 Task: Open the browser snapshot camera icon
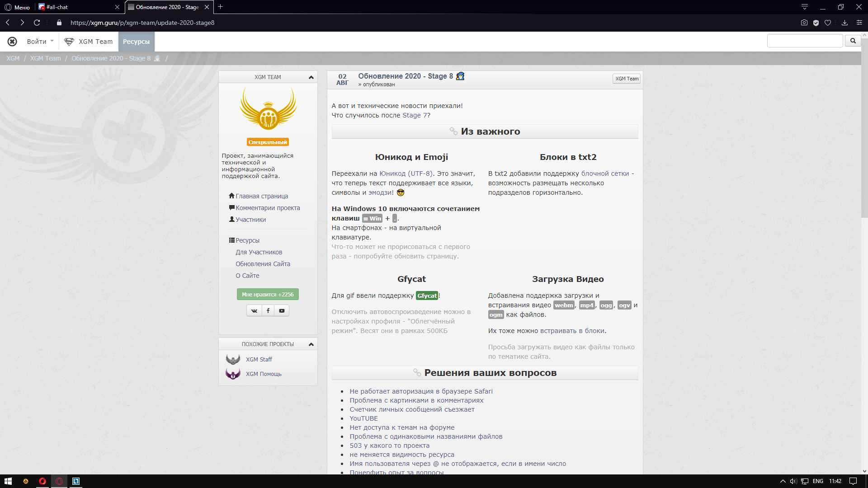[804, 23]
